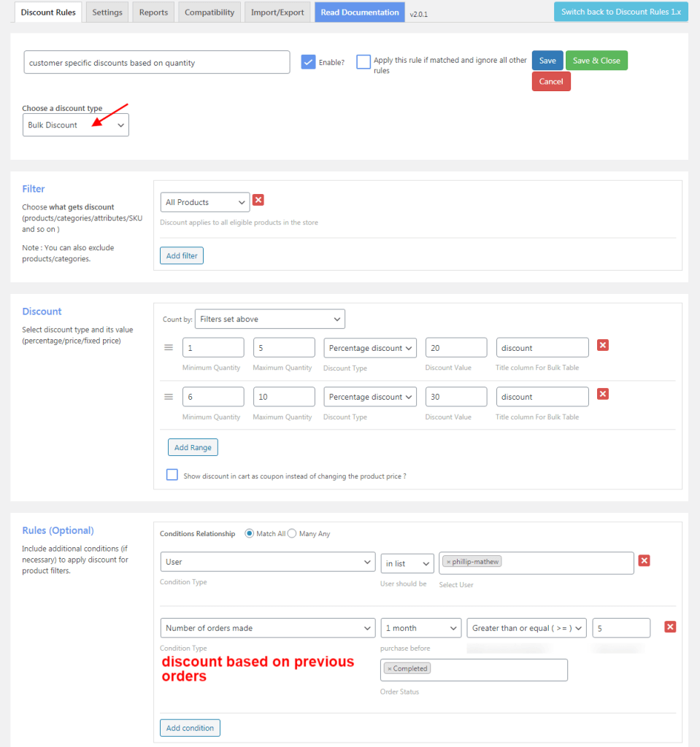Grab drag handle of first discount range
The width and height of the screenshot is (700, 747).
point(169,348)
